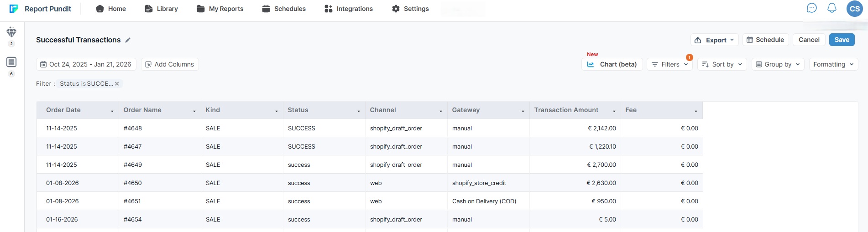Open My Reports in the navigation
This screenshot has height=232, width=868.
pyautogui.click(x=220, y=9)
